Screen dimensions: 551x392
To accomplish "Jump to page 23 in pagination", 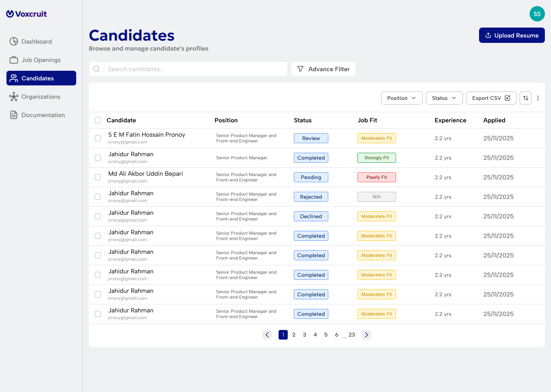I will pyautogui.click(x=352, y=335).
